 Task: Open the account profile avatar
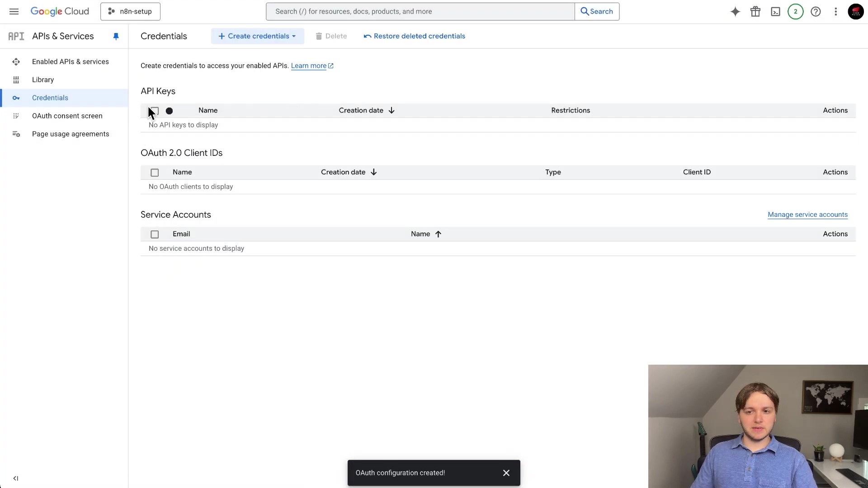856,12
